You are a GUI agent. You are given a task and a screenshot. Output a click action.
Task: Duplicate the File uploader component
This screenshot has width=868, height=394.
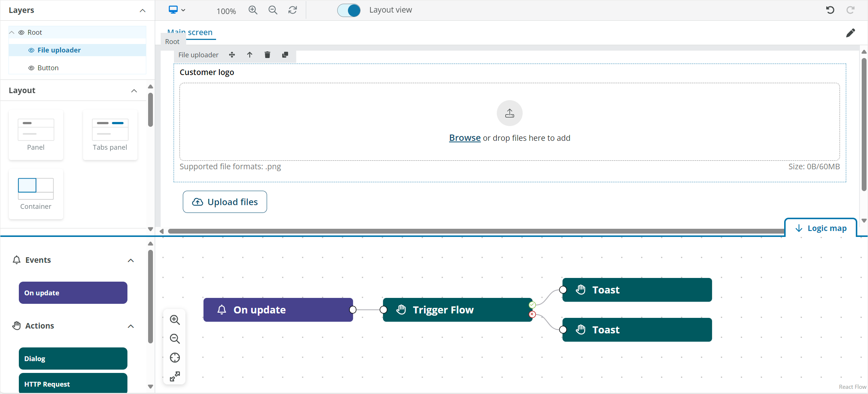[x=285, y=55]
